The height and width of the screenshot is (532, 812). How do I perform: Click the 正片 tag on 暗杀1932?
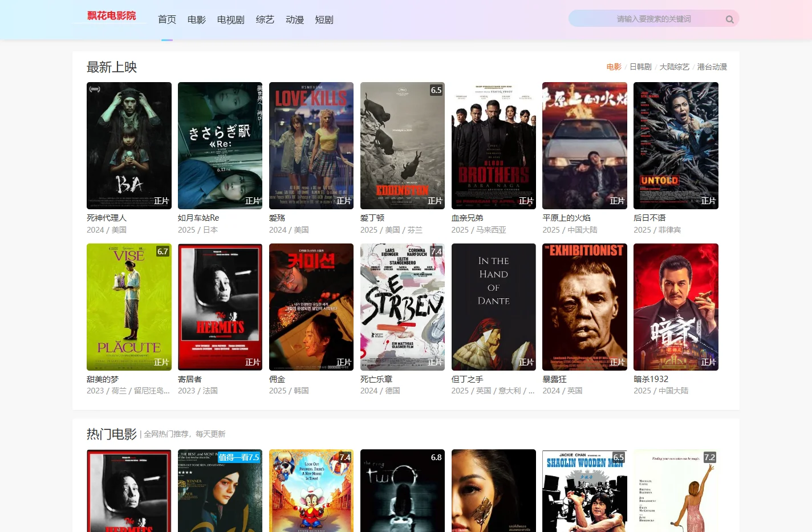pyautogui.click(x=708, y=363)
